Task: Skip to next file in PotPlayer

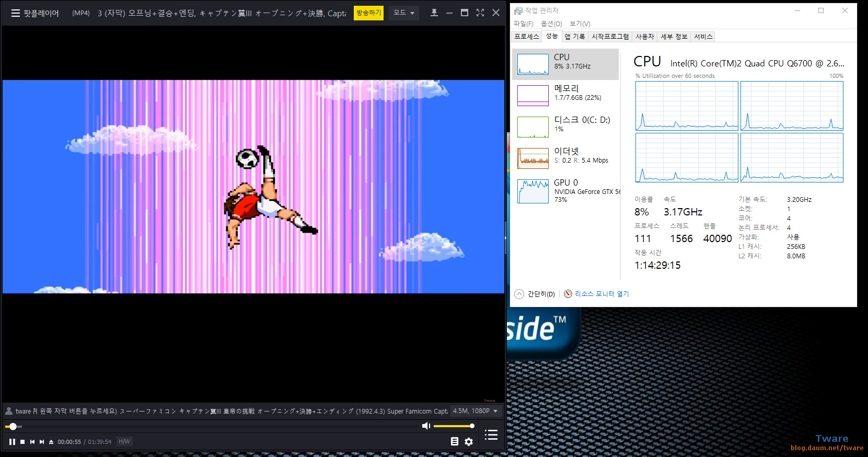Action: tap(42, 442)
